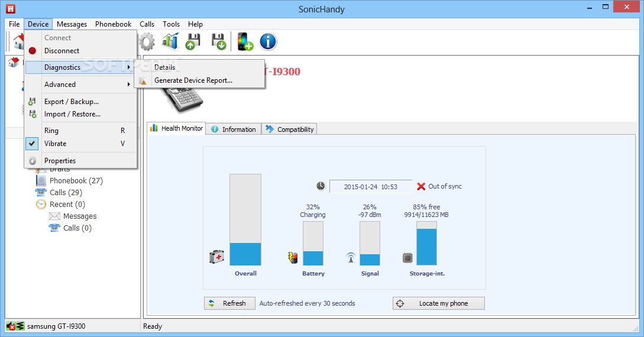Select Ring in Device menu
The height and width of the screenshot is (337, 644).
(80, 131)
